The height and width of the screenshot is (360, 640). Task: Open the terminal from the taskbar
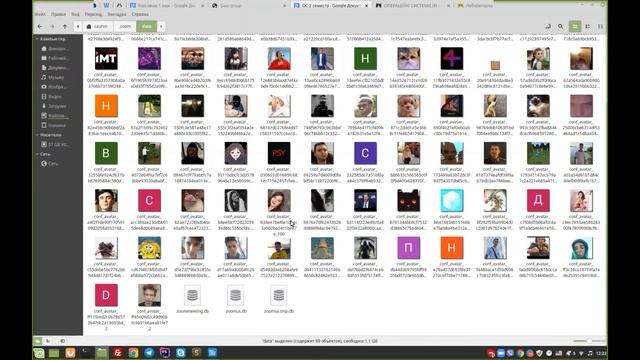click(x=86, y=353)
